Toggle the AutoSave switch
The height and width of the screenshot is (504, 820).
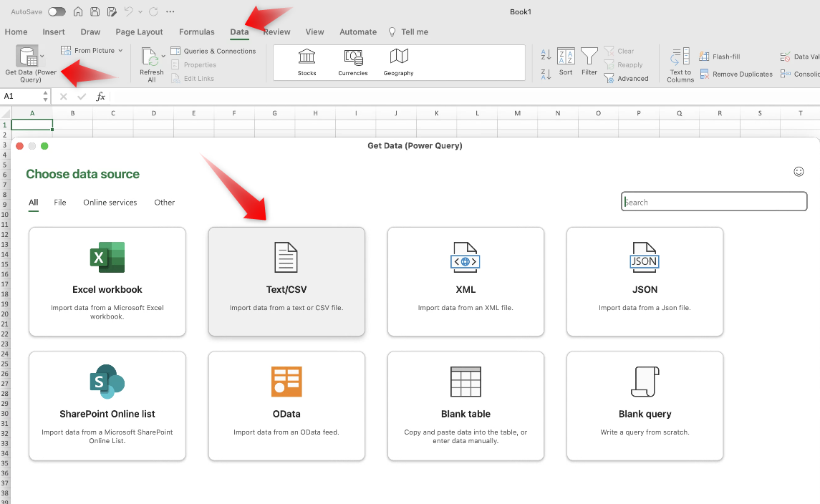point(57,11)
